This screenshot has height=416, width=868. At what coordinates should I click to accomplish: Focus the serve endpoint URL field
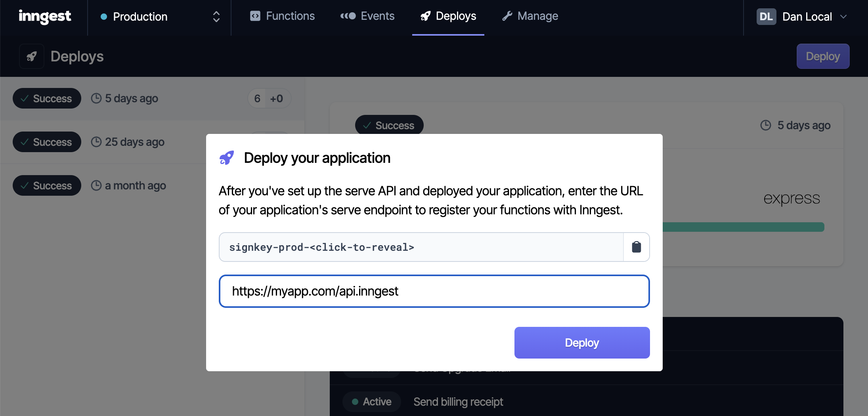pyautogui.click(x=434, y=291)
